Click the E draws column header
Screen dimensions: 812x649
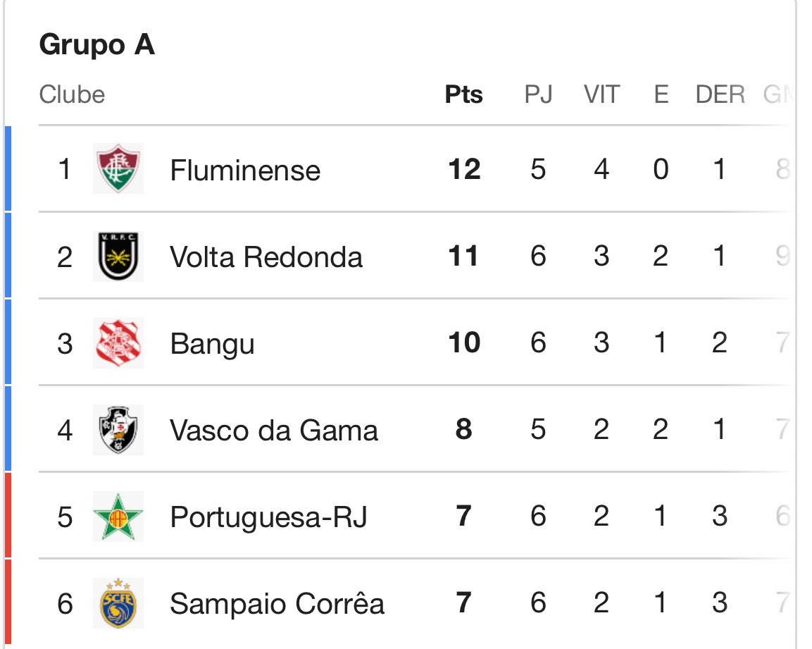tap(661, 94)
